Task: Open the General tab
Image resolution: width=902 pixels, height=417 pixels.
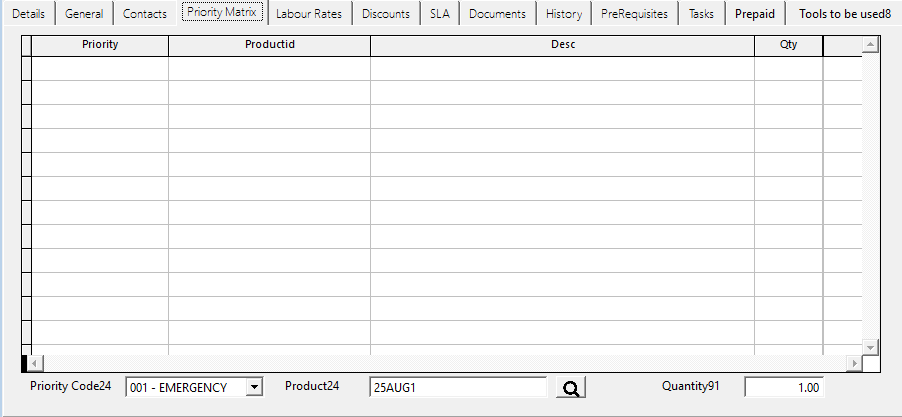Action: coord(84,14)
